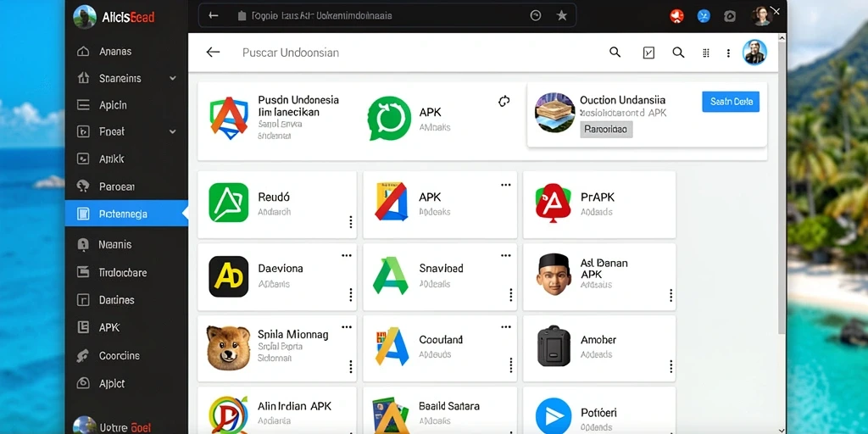
Task: Open the bear icon Spila Mionnag app
Action: point(229,348)
